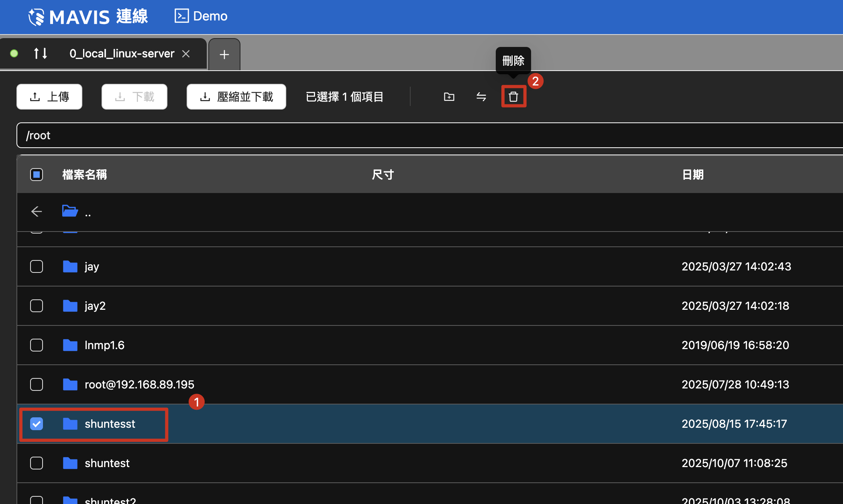Click the MAVIS shield logo icon
Viewport: 843px width, 504px height.
pyautogui.click(x=36, y=17)
